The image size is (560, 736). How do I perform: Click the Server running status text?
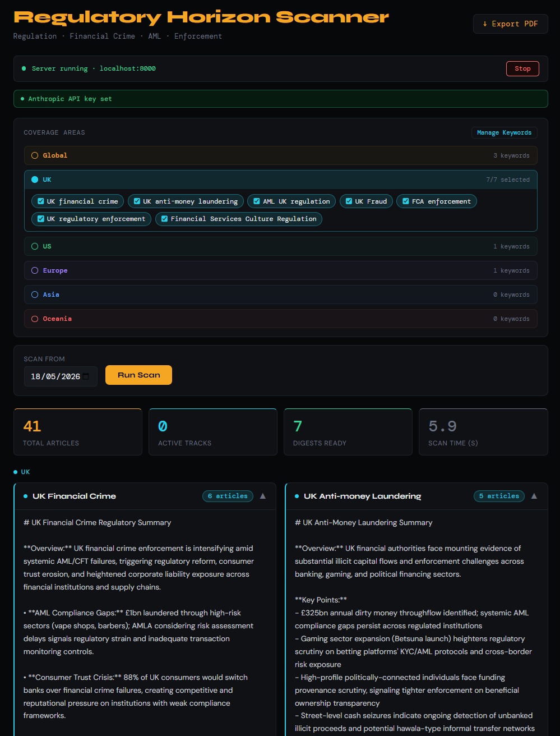(x=94, y=68)
